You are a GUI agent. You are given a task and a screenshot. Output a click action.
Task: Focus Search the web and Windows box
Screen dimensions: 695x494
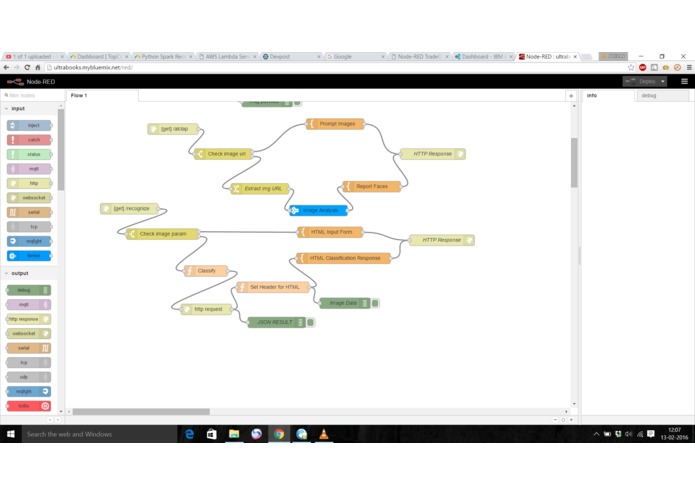(100, 434)
